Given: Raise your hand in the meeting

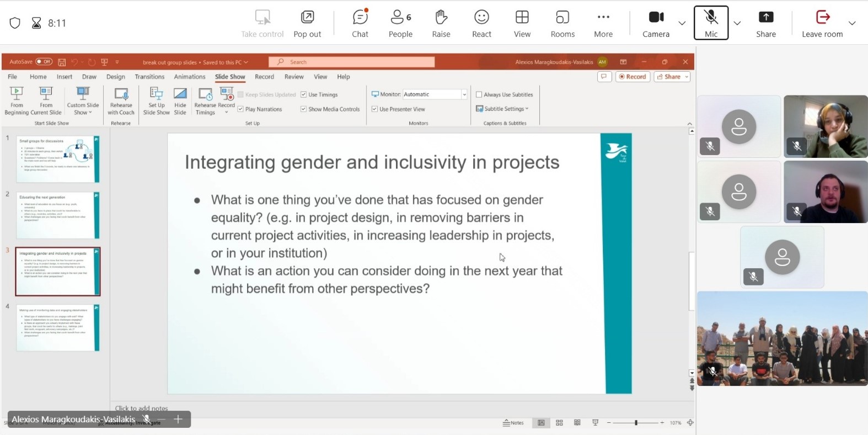Looking at the screenshot, I should point(441,23).
